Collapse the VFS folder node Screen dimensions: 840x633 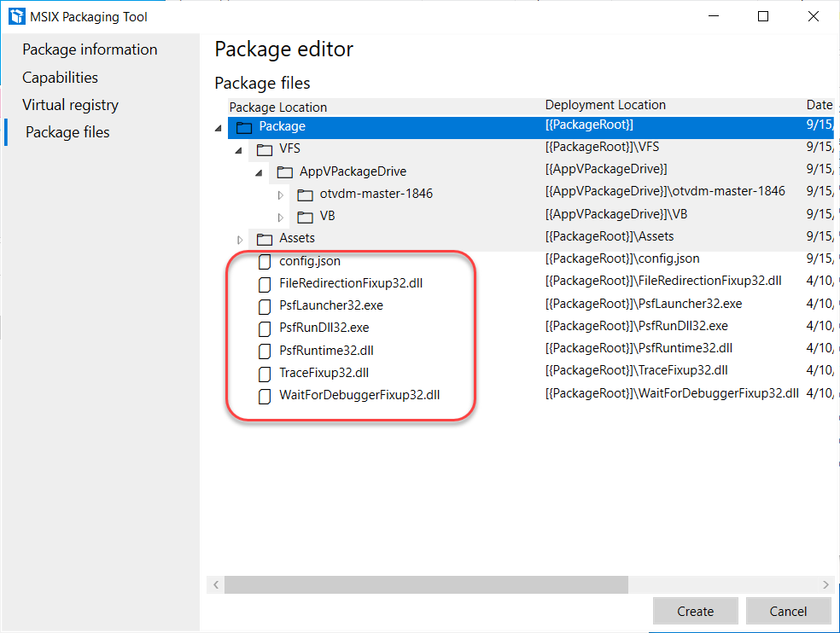point(239,149)
